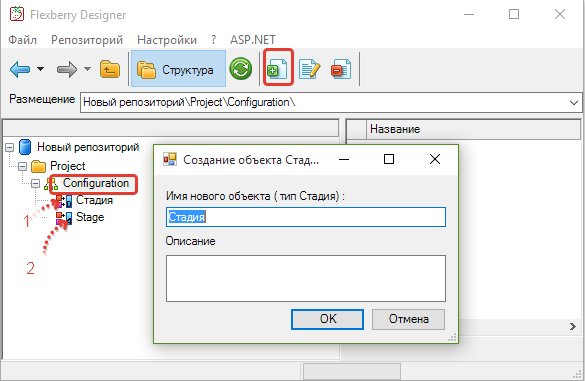Go up one folder level icon

[x=110, y=69]
